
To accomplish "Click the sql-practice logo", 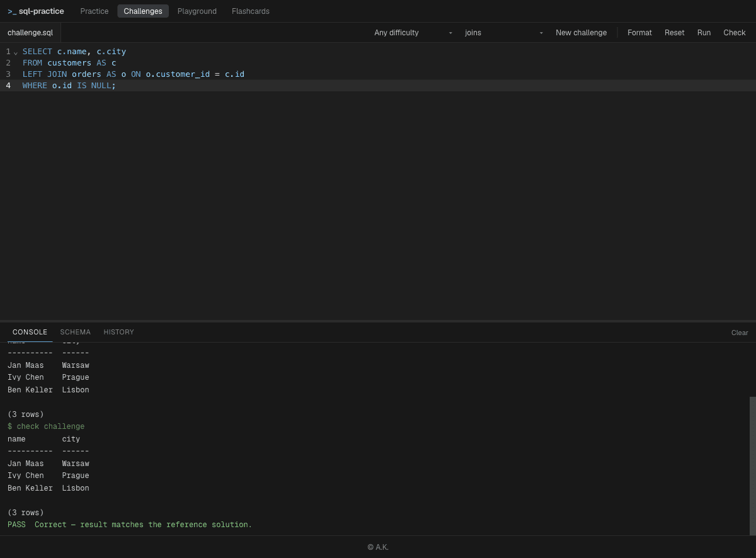I will pyautogui.click(x=36, y=11).
